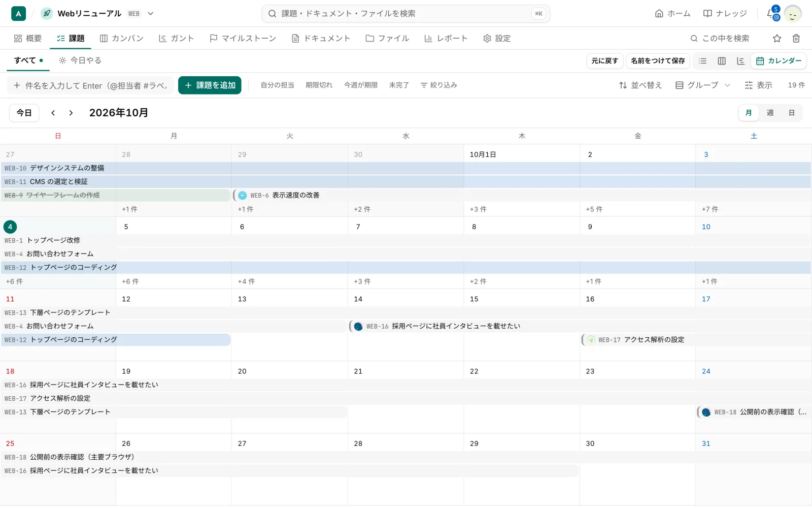Switch to 今日やる view tab
812x508 pixels.
tap(80, 60)
